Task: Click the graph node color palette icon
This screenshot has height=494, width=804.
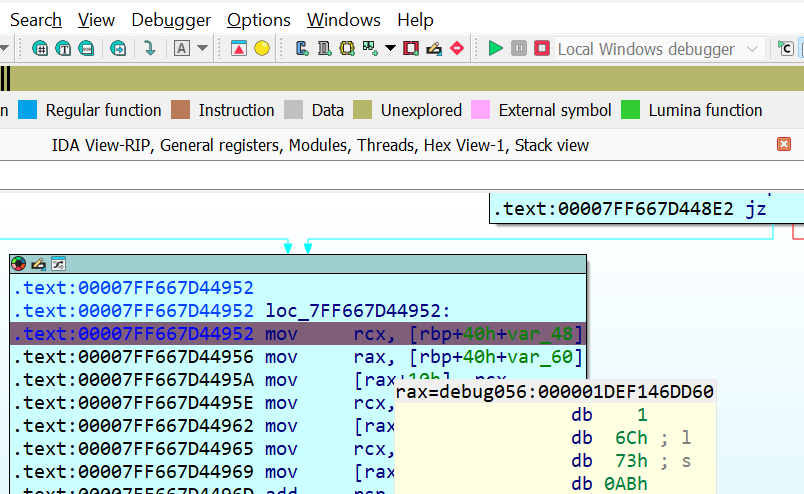Action: tap(19, 264)
